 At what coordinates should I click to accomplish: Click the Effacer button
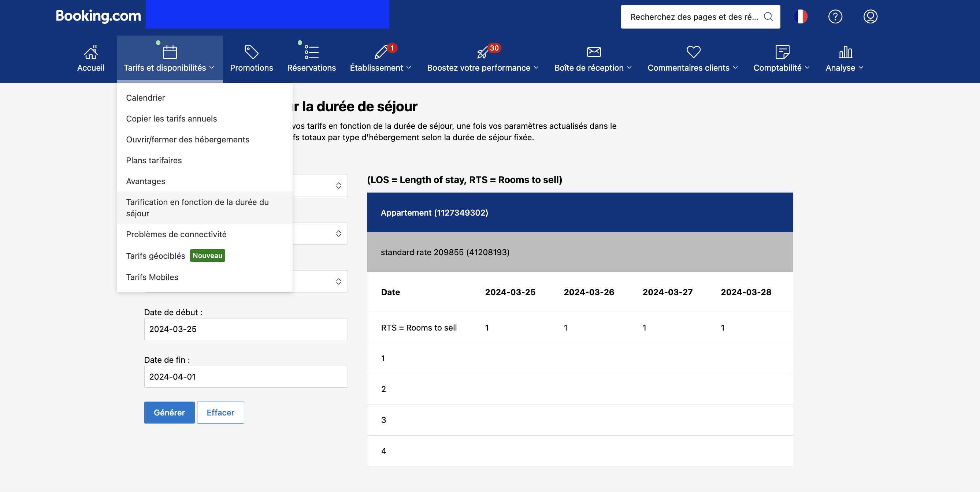(x=220, y=413)
